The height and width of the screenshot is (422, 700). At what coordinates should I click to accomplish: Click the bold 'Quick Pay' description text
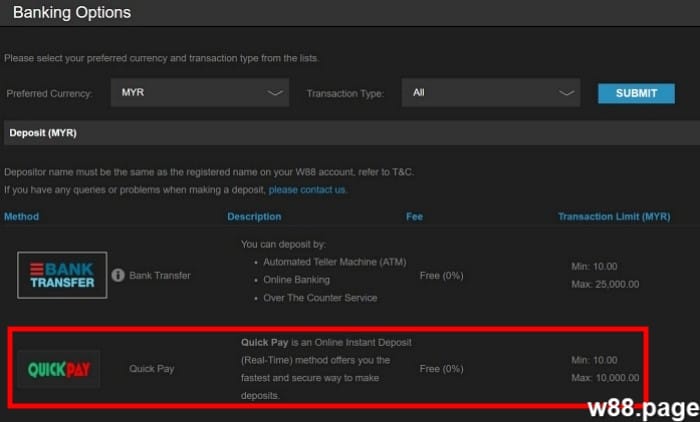coord(264,343)
